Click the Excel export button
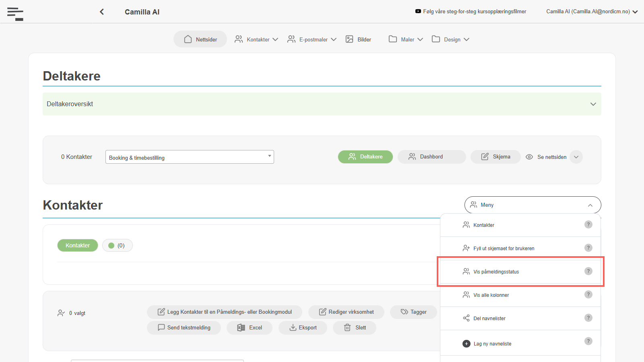644x362 pixels. (x=250, y=328)
